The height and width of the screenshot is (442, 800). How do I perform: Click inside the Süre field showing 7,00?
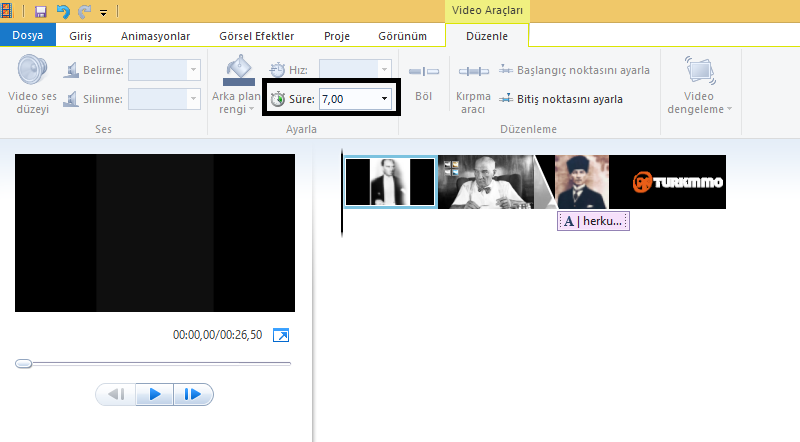pyautogui.click(x=348, y=99)
